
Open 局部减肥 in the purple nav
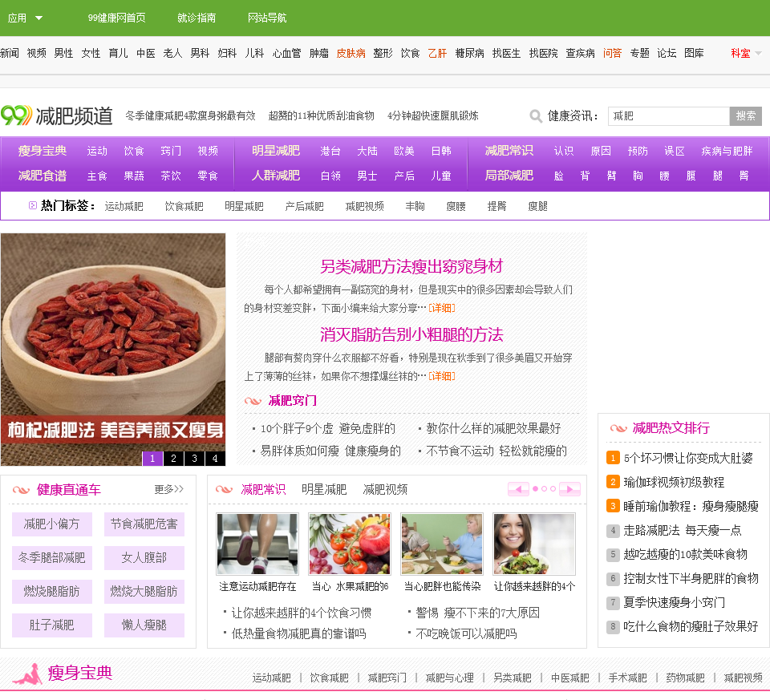509,176
